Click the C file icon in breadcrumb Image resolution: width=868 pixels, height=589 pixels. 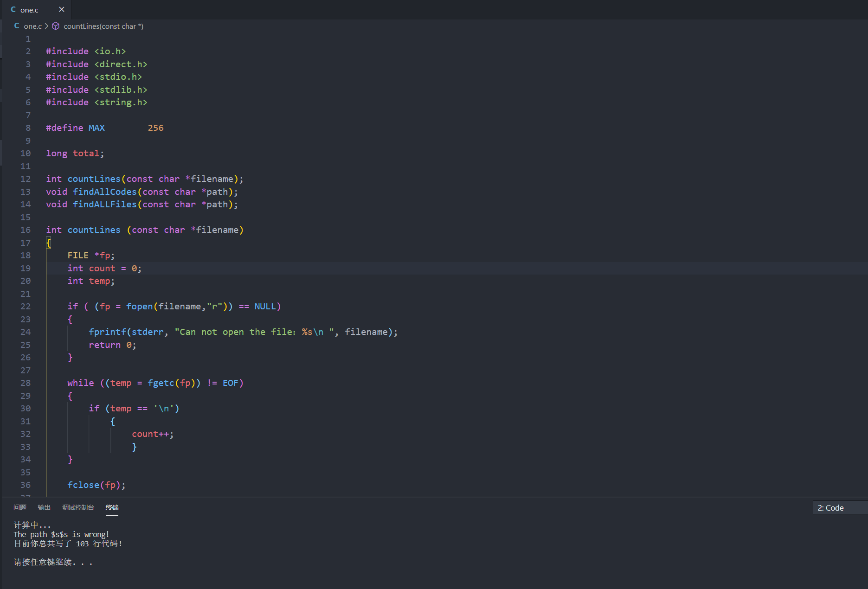click(17, 26)
